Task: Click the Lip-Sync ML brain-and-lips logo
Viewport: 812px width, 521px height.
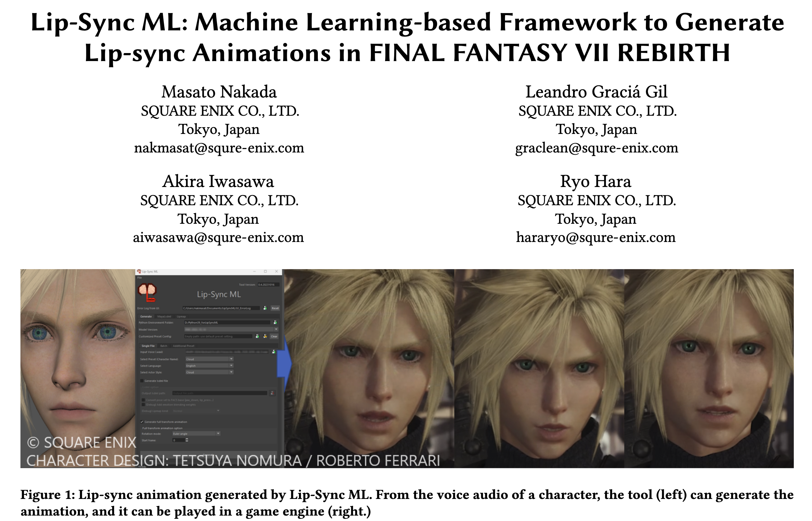Action: click(147, 292)
